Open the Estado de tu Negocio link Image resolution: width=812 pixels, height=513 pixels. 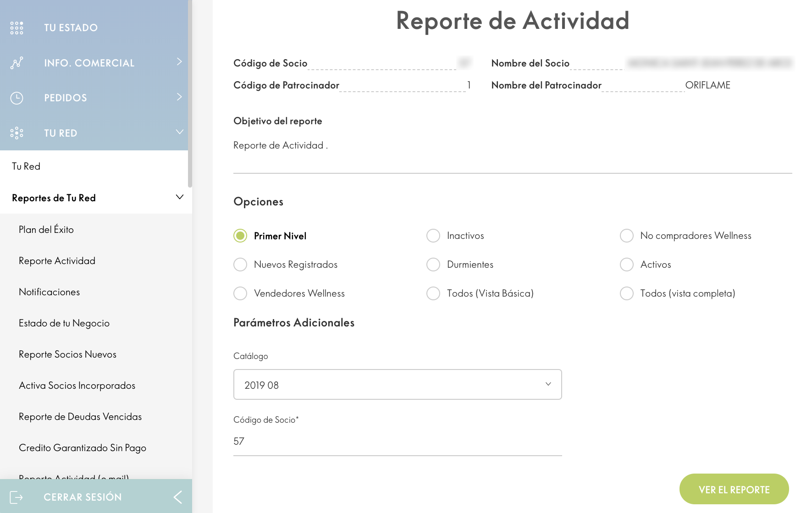point(64,323)
